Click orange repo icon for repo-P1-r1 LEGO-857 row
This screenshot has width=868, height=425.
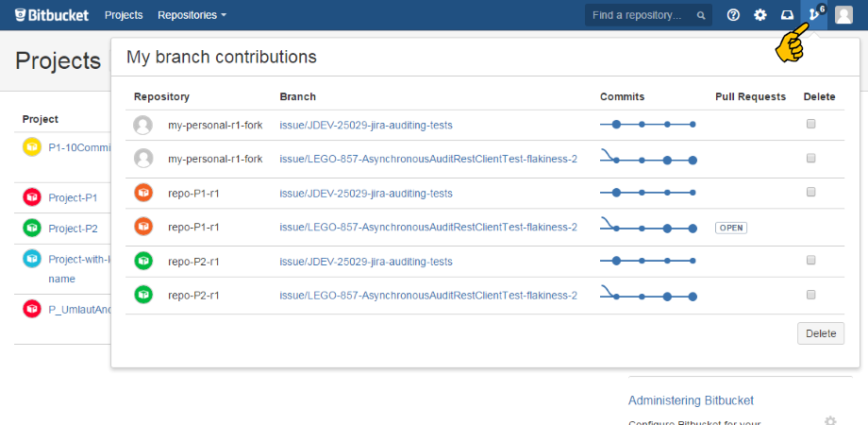(143, 227)
